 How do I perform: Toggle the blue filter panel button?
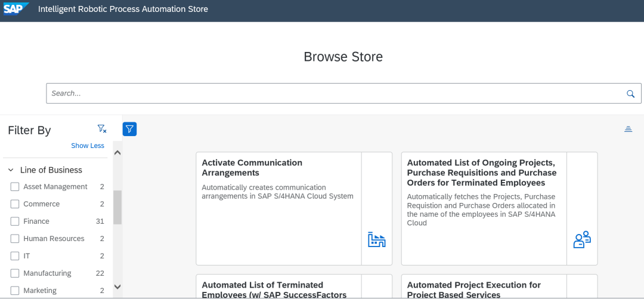[x=129, y=129]
